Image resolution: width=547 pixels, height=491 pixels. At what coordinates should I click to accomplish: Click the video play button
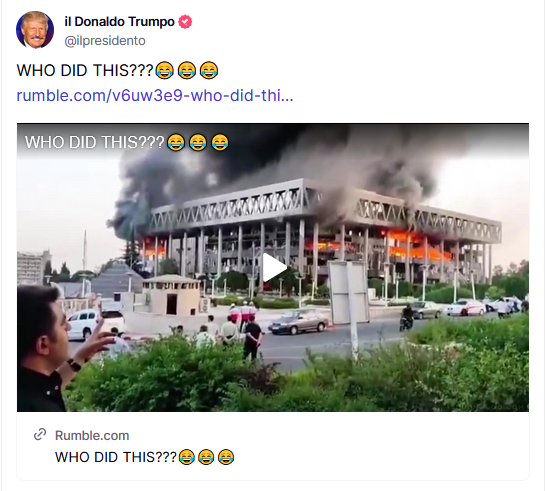275,267
